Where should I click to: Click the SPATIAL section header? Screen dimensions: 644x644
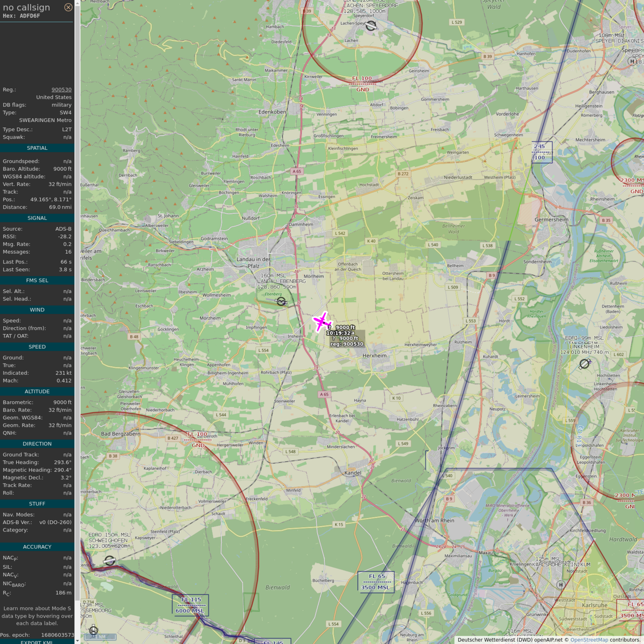pos(37,148)
